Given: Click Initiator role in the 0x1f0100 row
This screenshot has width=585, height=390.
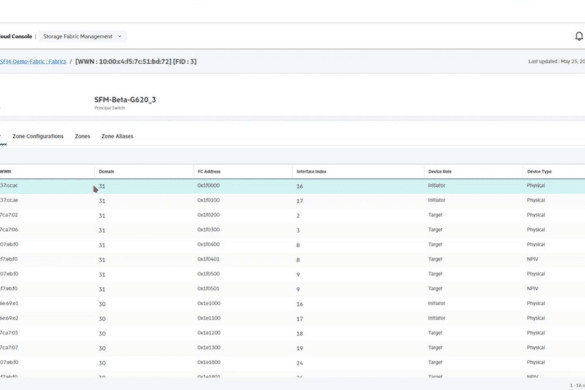Looking at the screenshot, I should [x=437, y=200].
